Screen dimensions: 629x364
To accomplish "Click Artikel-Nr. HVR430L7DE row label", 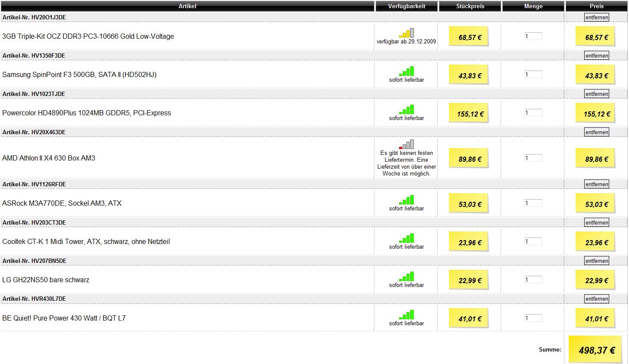I will (34, 299).
